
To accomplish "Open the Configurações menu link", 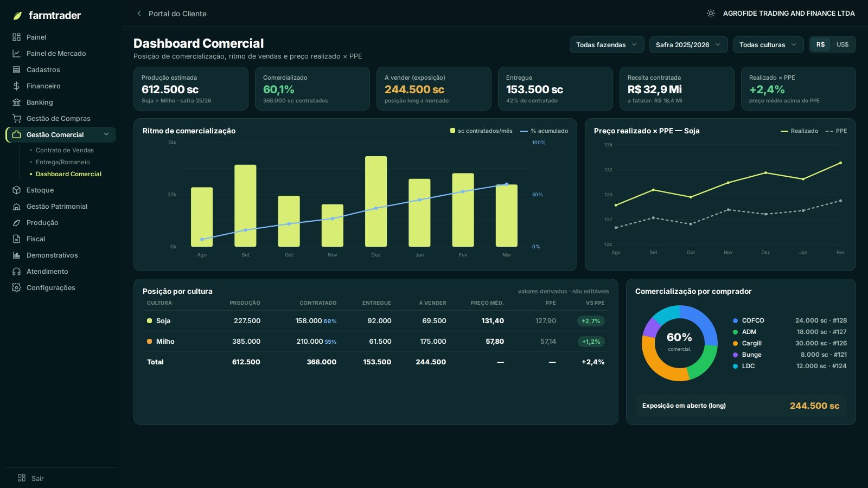I will pyautogui.click(x=51, y=288).
